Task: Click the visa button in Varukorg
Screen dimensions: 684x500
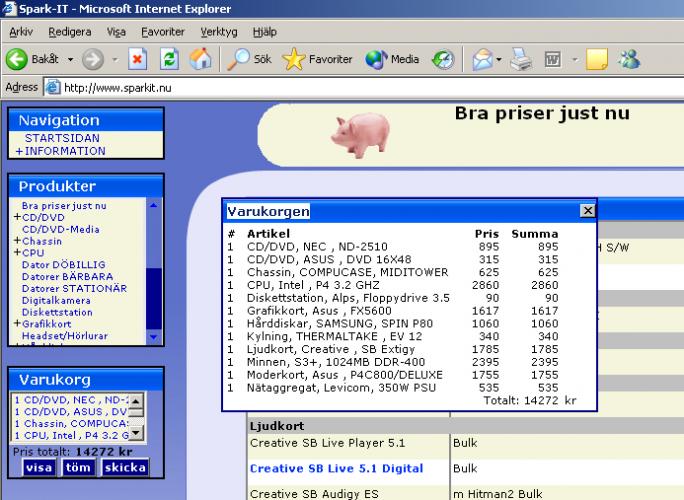Action: point(39,467)
